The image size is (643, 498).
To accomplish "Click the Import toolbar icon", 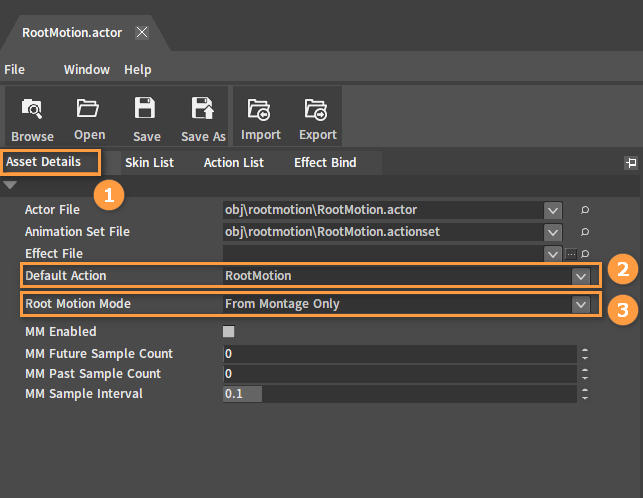I will [x=260, y=108].
